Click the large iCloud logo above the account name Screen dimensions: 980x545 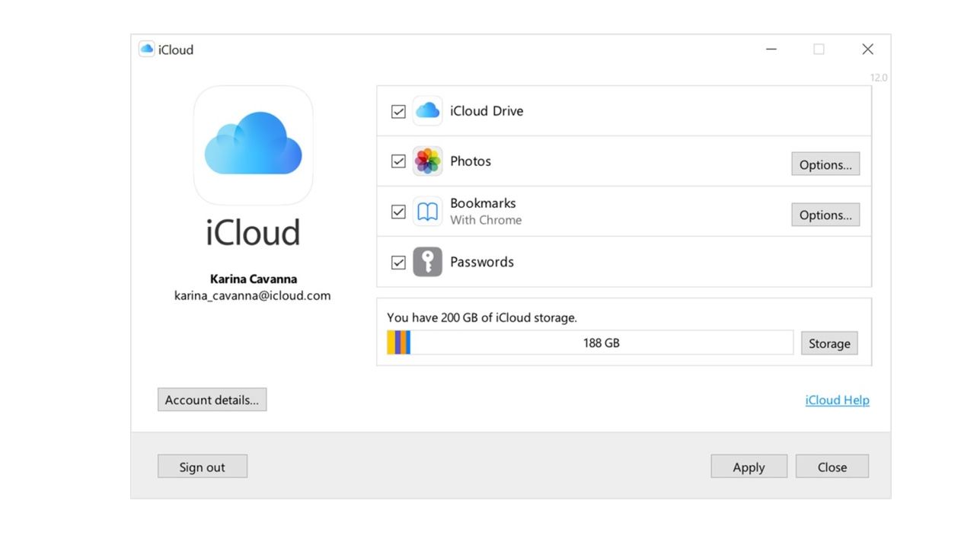pos(254,145)
